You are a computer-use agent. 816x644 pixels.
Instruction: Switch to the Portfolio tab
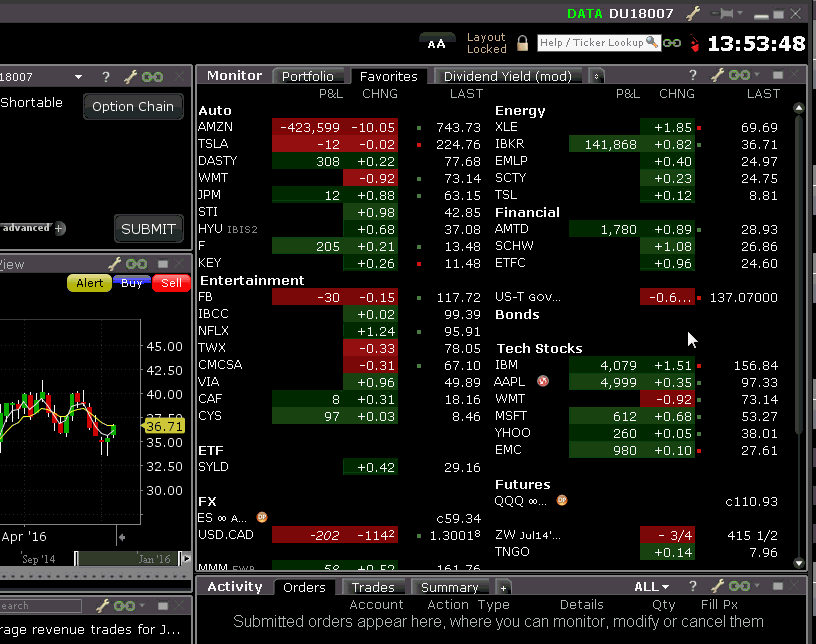point(308,77)
